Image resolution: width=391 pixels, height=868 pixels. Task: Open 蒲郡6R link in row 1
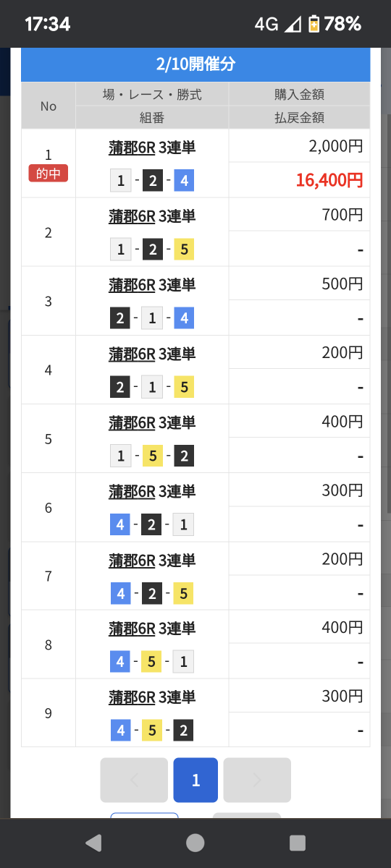tap(132, 148)
